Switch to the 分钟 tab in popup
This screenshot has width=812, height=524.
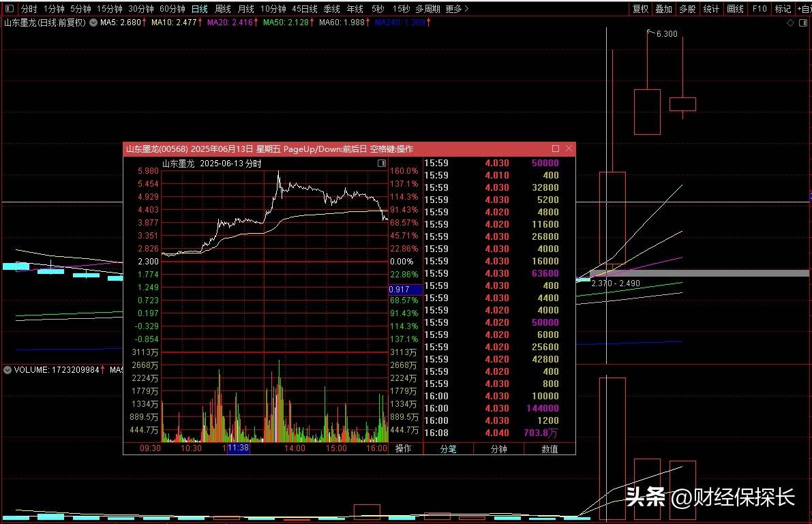click(x=498, y=449)
